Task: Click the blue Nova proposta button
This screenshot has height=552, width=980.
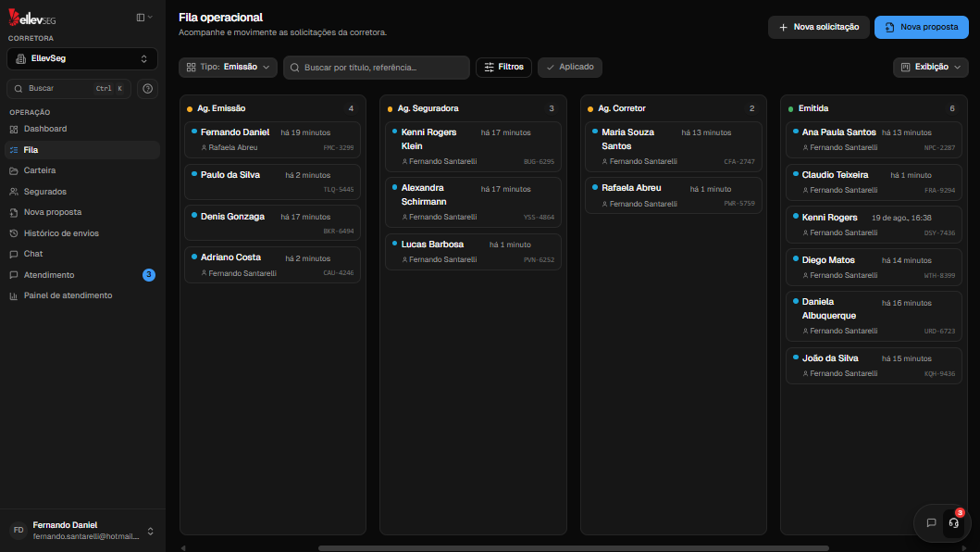Action: (x=922, y=27)
